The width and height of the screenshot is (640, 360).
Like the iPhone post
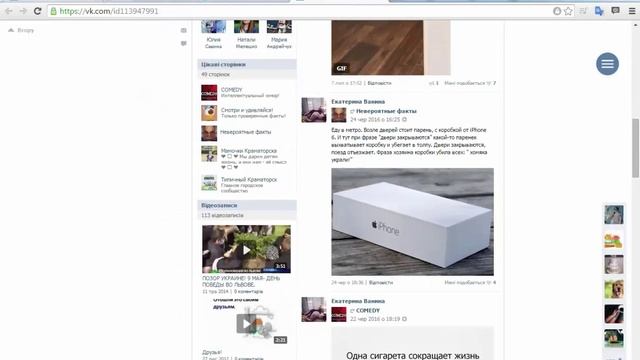[x=470, y=282]
